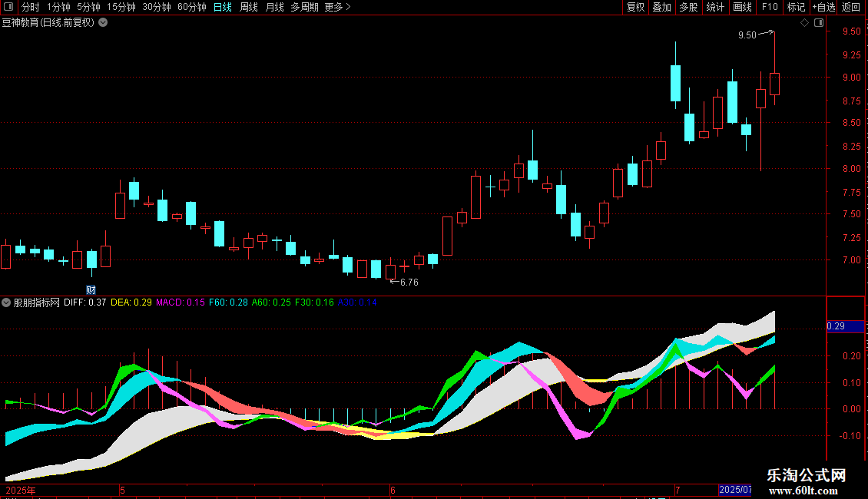This screenshot has width=868, height=499.
Task: Open the 多股 multi-stock view
Action: click(x=689, y=7)
